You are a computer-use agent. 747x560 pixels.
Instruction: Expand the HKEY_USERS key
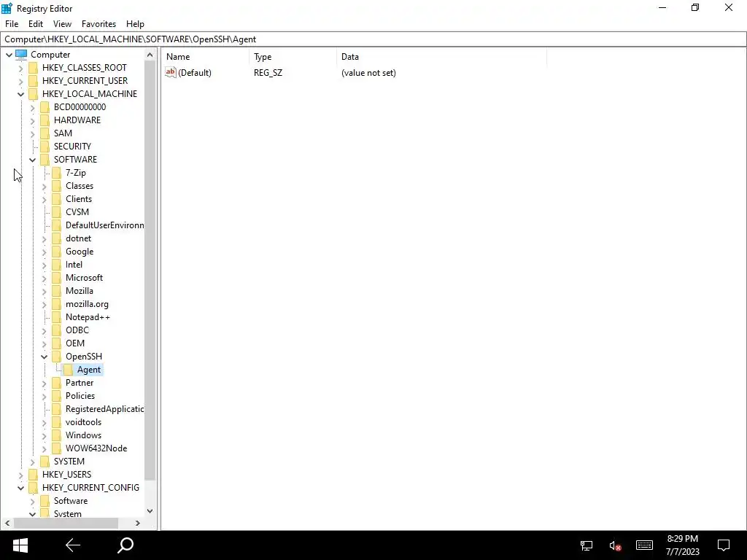(x=20, y=475)
